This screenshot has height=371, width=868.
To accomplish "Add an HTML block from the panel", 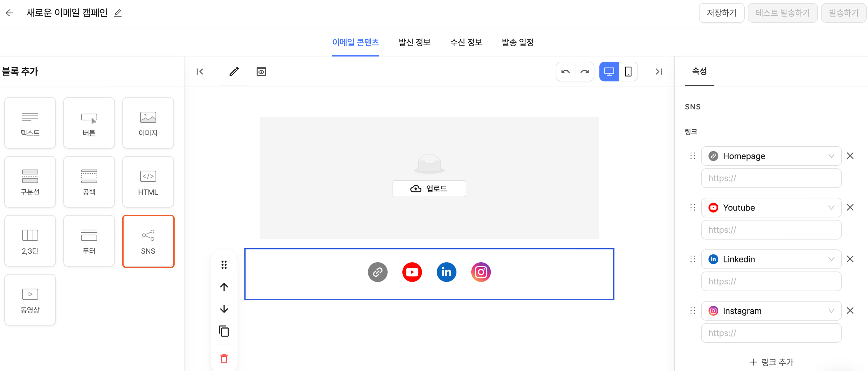I will [x=148, y=182].
